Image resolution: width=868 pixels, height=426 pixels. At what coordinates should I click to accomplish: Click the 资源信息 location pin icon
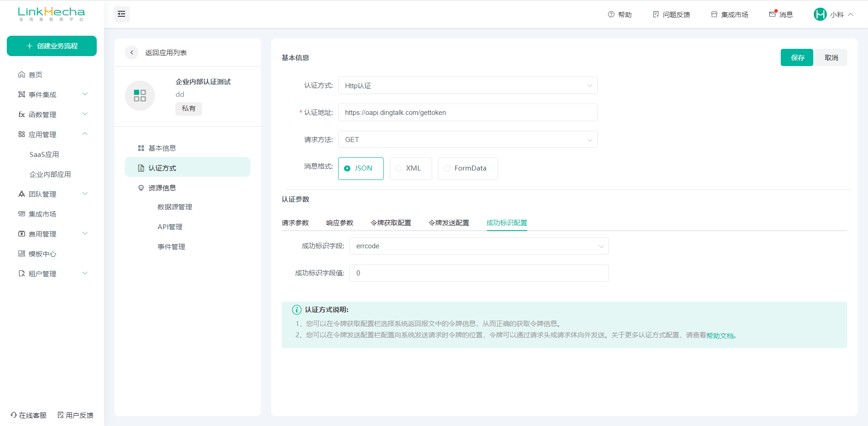pyautogui.click(x=141, y=188)
